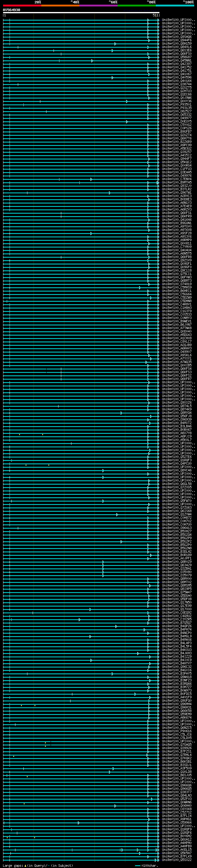197x868 pixels.
Task: Select label UniRef100_O82527
Action: click(x=177, y=111)
